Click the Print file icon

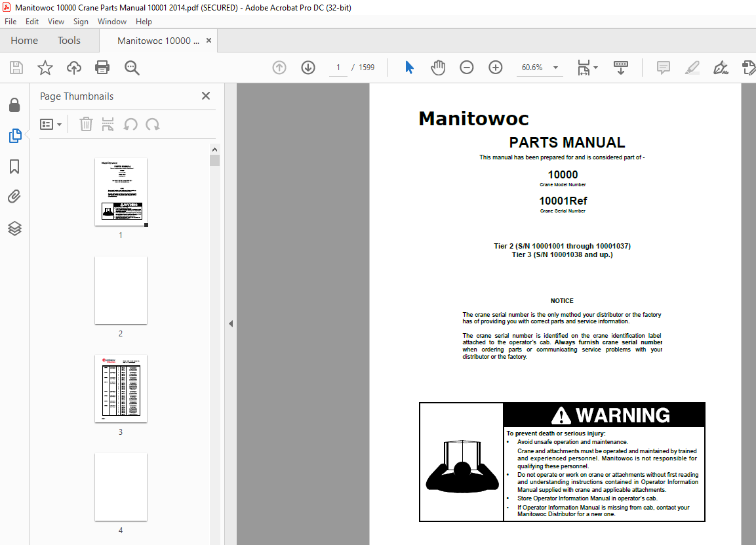[102, 68]
